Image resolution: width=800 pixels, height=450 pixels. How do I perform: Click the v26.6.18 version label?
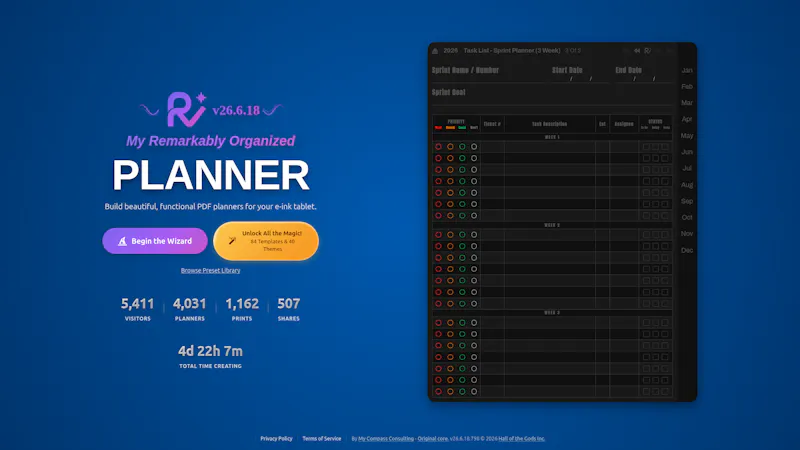(x=236, y=110)
